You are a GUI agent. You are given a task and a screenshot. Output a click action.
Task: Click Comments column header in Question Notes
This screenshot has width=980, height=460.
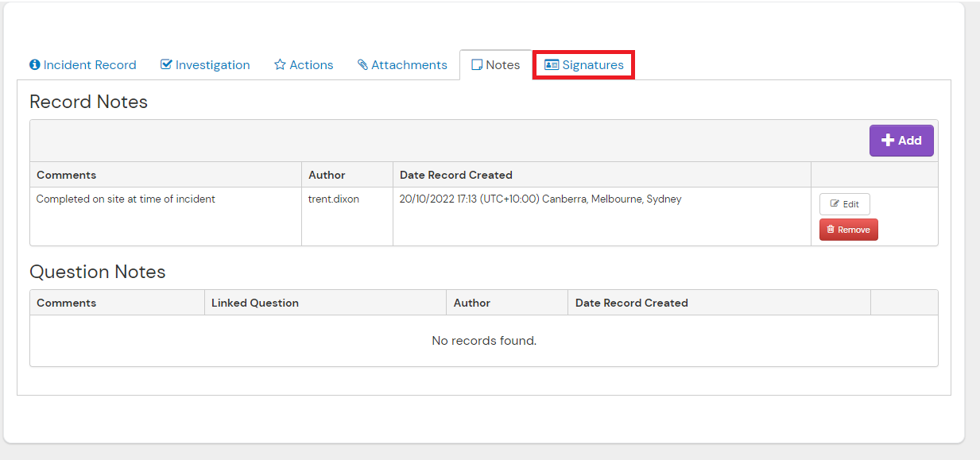(x=67, y=303)
